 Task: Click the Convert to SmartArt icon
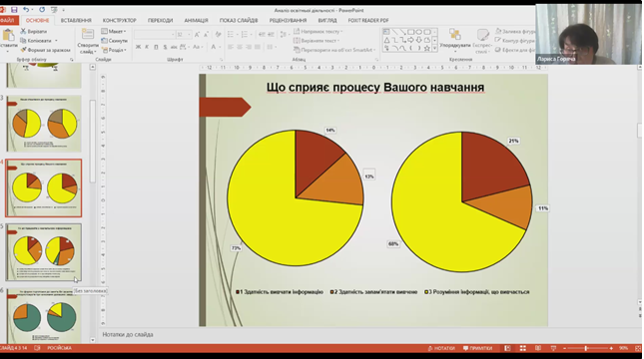(297, 50)
